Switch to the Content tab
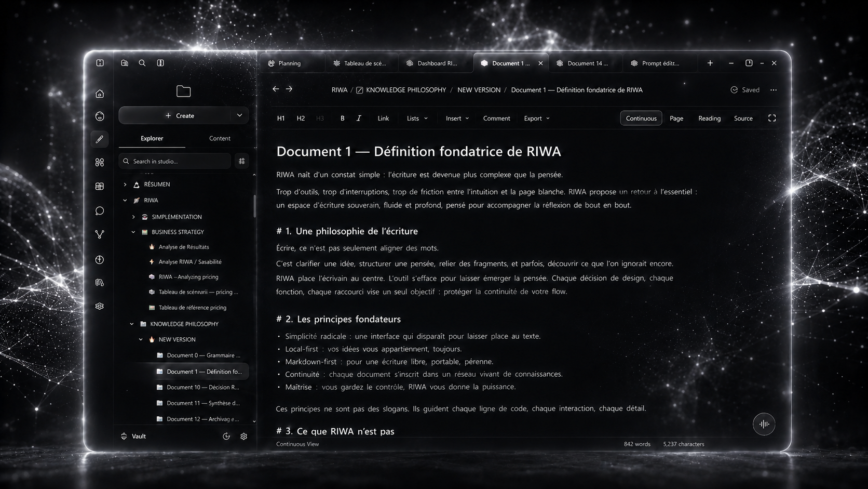868x489 pixels. [x=220, y=138]
